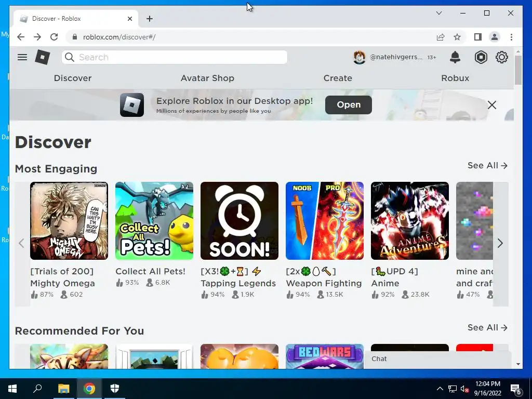The image size is (532, 399).
Task: Open Chrome side panel icon
Action: pos(478,37)
